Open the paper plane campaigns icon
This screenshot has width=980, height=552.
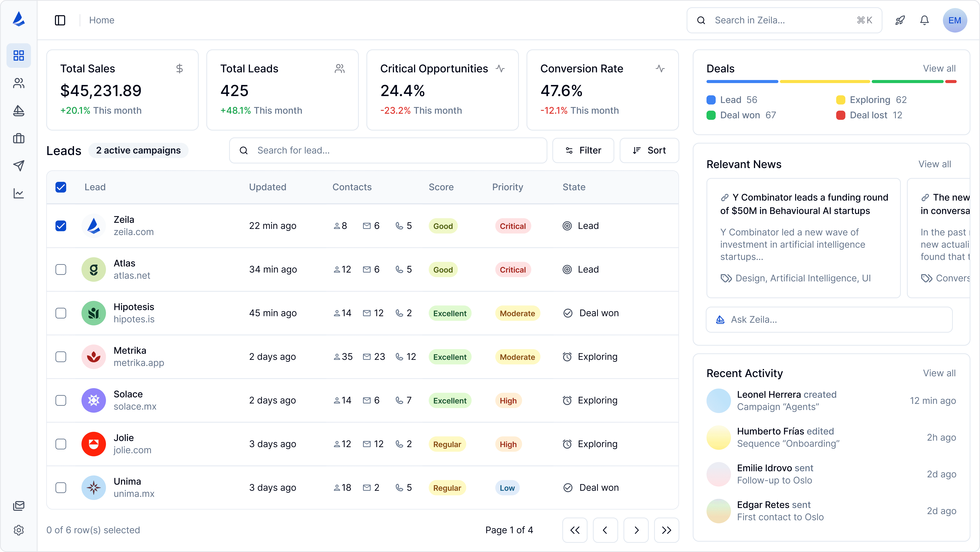(19, 166)
